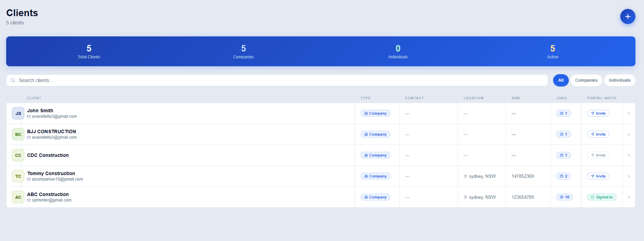Click the email aicompanion15@gmail.com
Image resolution: width=644 pixels, height=241 pixels.
click(57, 179)
